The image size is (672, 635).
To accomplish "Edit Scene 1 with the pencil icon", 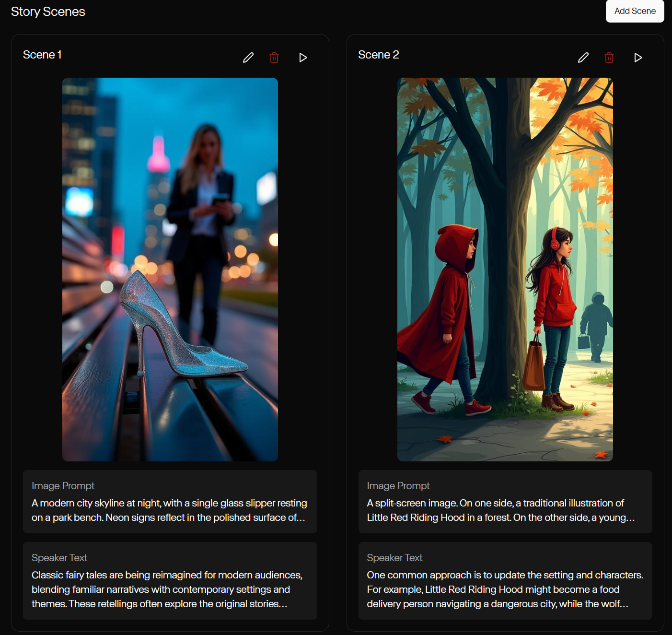I will pos(248,58).
